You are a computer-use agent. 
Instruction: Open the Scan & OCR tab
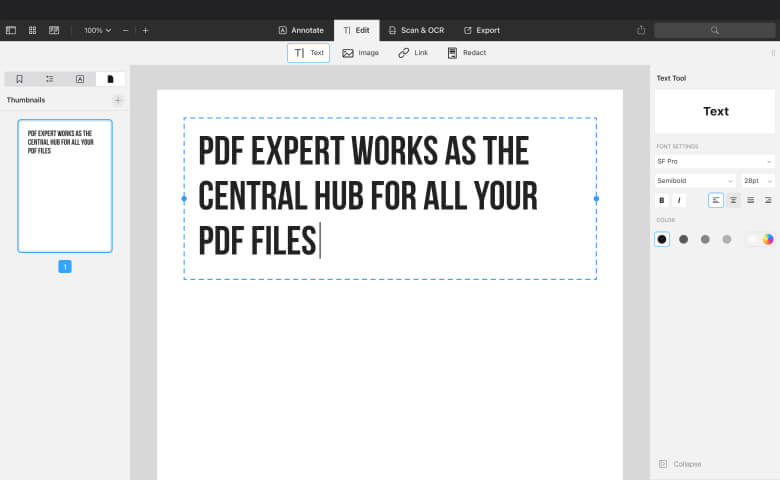point(416,30)
